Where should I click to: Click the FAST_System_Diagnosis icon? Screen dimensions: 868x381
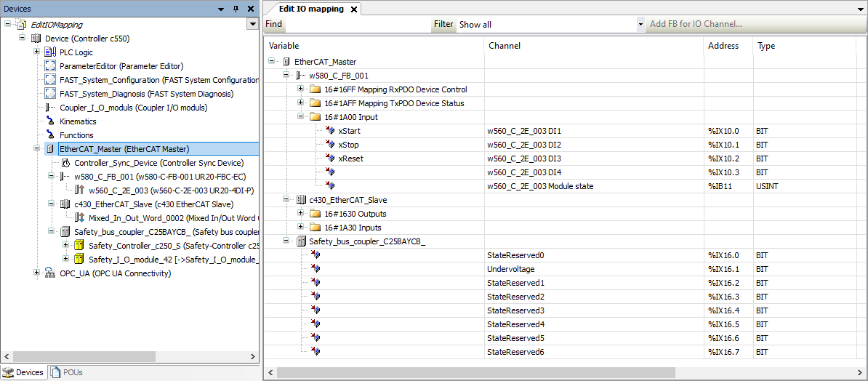tap(50, 94)
